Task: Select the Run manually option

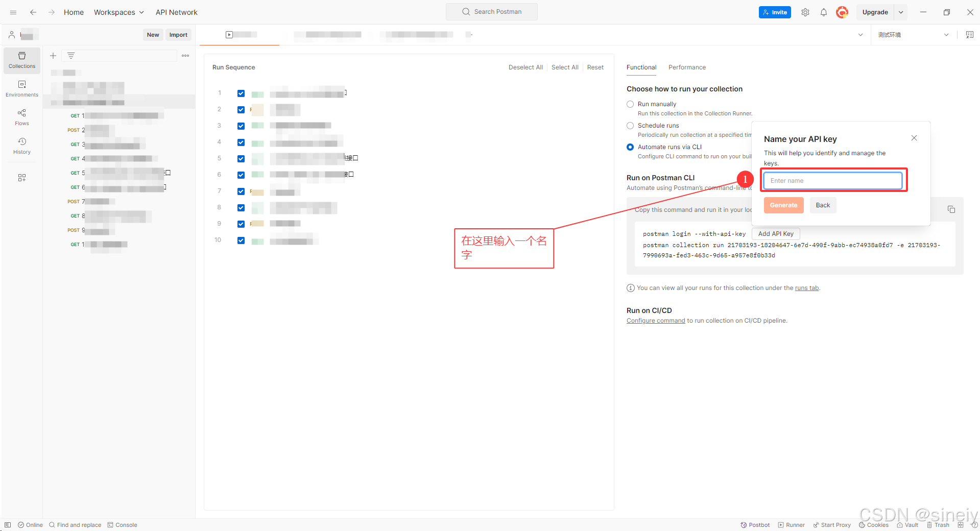Action: click(x=630, y=104)
